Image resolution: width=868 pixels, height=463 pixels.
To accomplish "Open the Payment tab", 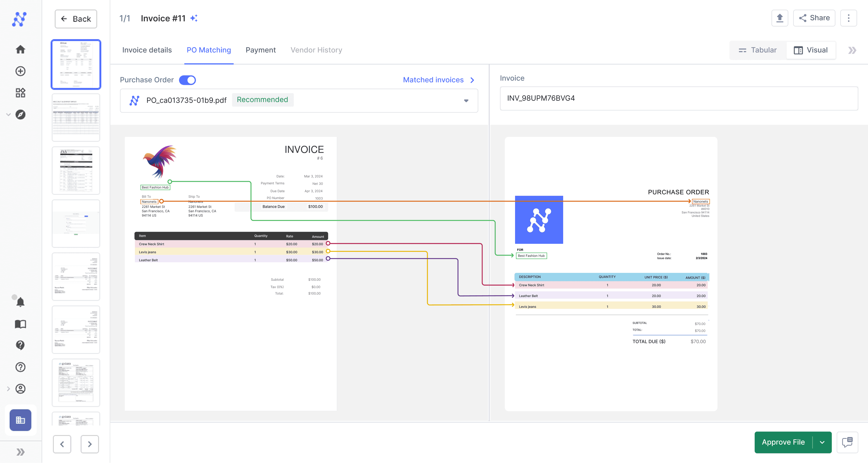I will pyautogui.click(x=260, y=50).
